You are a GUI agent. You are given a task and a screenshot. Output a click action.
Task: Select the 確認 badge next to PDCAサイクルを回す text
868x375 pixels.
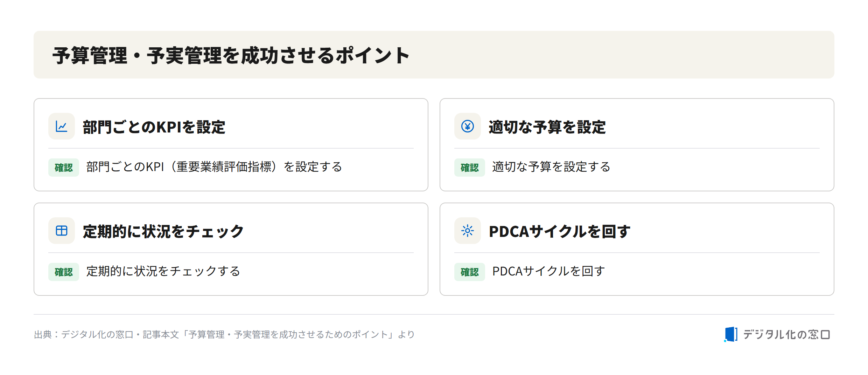pos(470,272)
